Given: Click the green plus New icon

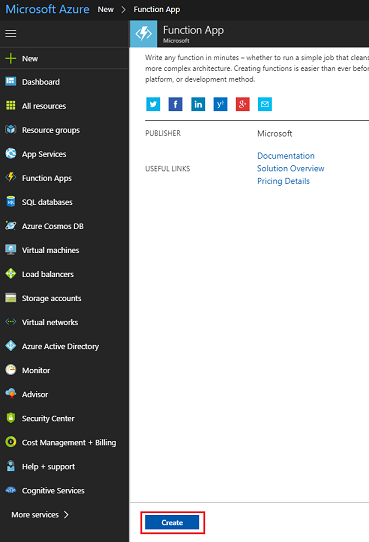Looking at the screenshot, I should [x=11, y=58].
